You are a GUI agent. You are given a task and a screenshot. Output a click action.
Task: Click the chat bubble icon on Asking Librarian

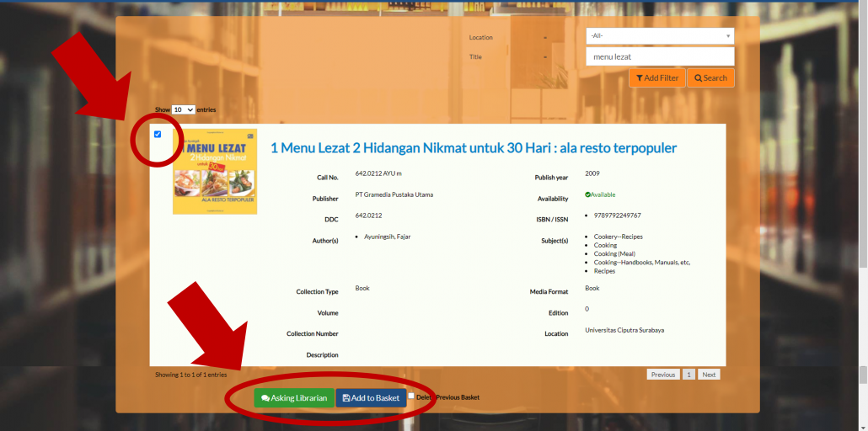265,398
